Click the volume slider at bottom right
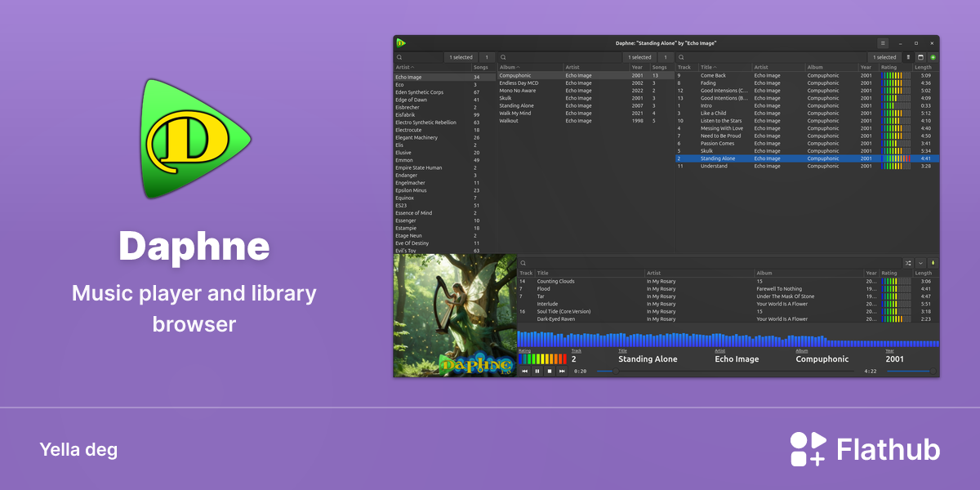Viewport: 980px width, 490px height. (x=911, y=372)
